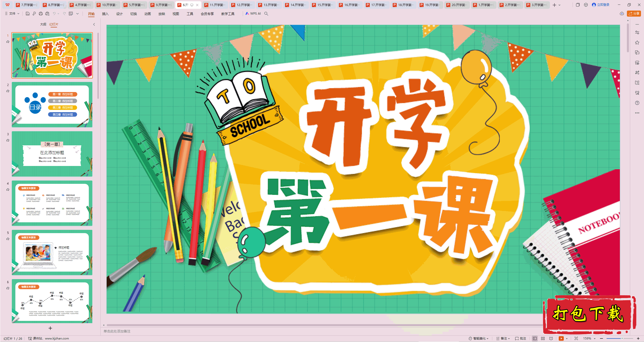Expand the quick access toolbar customize arrow
This screenshot has width=644, height=342.
(77, 14)
